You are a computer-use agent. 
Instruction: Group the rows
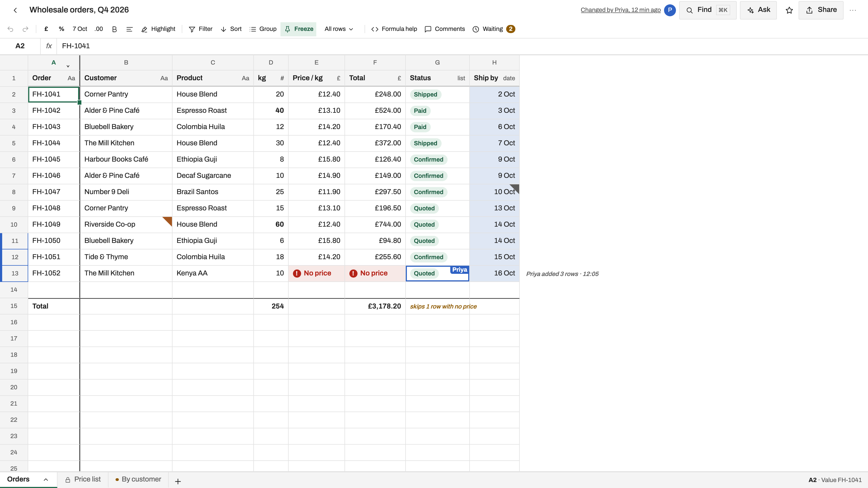click(x=263, y=29)
